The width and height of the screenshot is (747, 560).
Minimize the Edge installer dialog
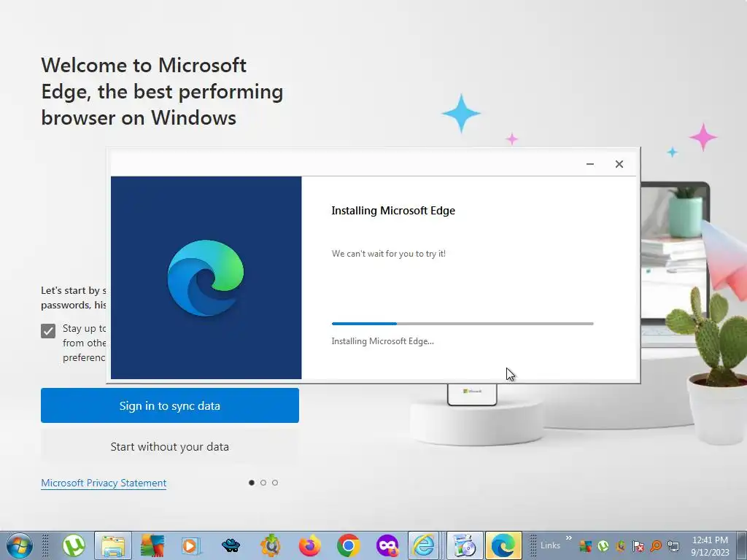[589, 164]
